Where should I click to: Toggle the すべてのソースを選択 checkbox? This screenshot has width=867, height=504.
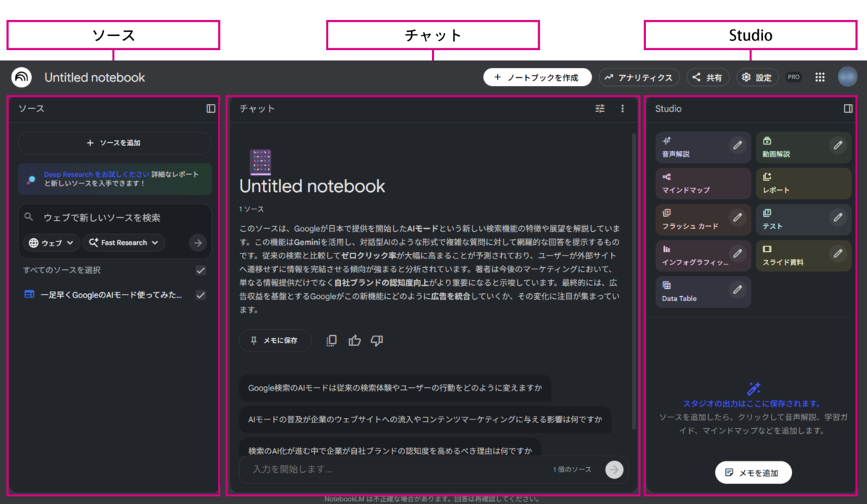tap(201, 270)
